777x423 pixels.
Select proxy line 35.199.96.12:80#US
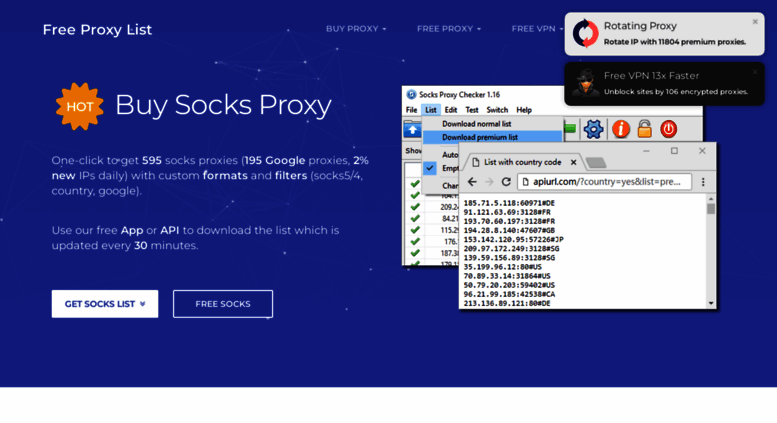click(x=502, y=267)
